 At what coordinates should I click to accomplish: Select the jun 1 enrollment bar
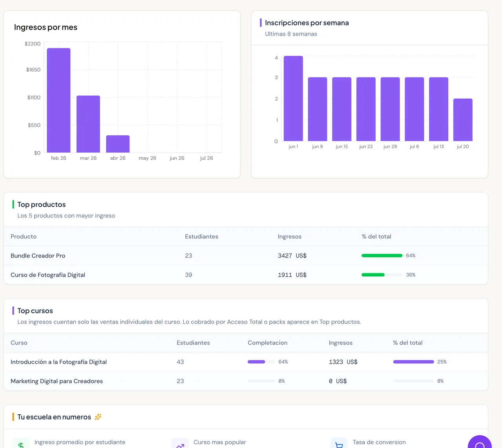pyautogui.click(x=293, y=98)
